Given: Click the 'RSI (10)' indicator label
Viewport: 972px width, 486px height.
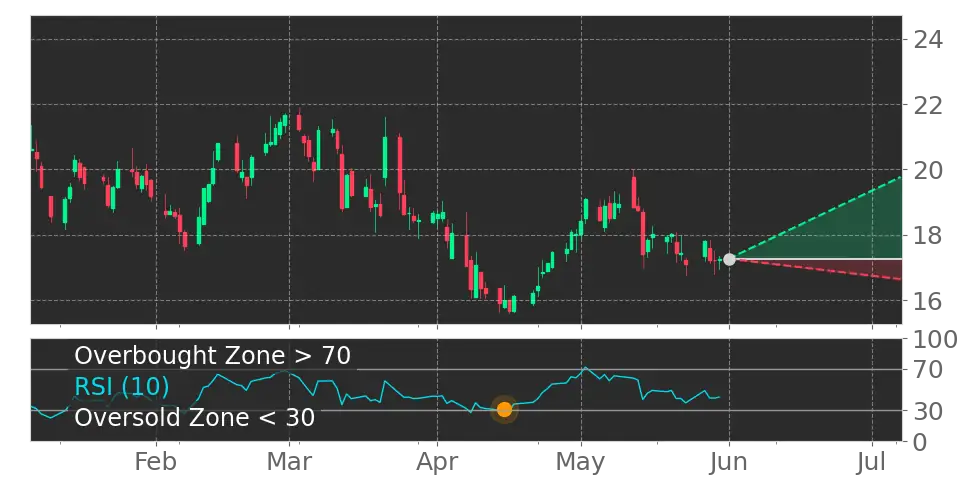Looking at the screenshot, I should [x=122, y=387].
